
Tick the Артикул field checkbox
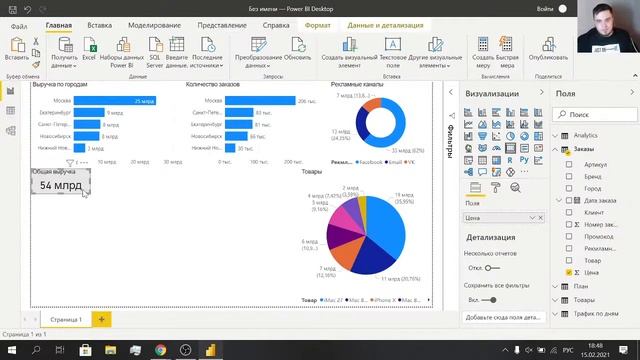tap(569, 164)
